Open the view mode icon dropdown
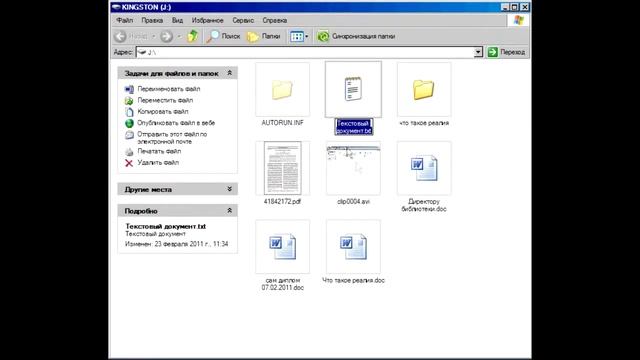 point(299,36)
